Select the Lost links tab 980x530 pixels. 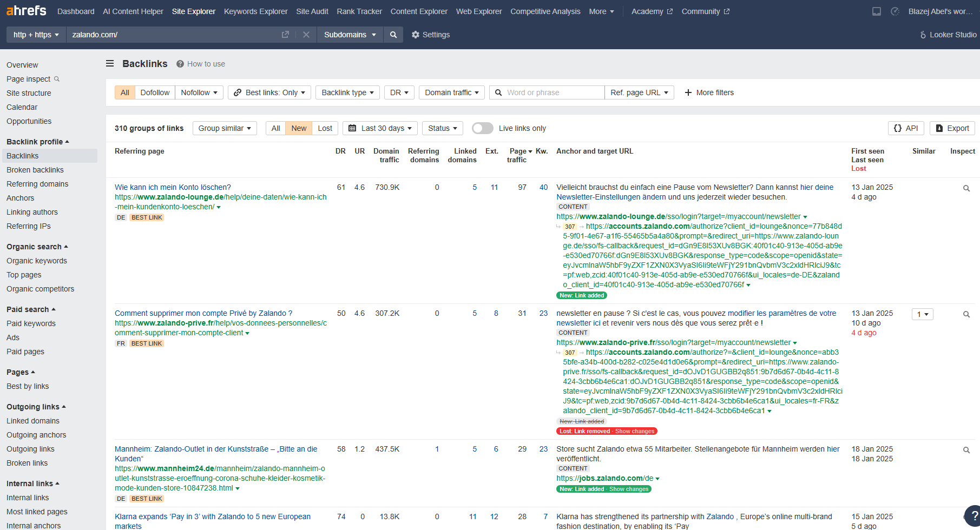(x=325, y=128)
